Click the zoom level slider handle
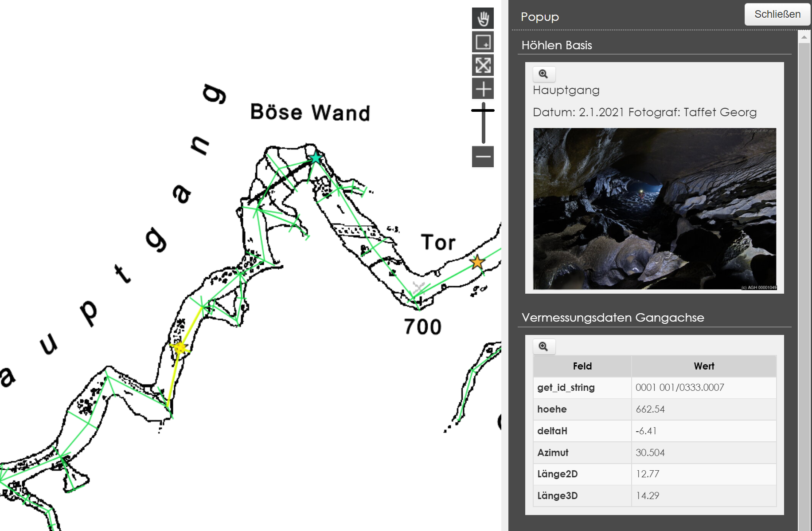 [x=483, y=110]
